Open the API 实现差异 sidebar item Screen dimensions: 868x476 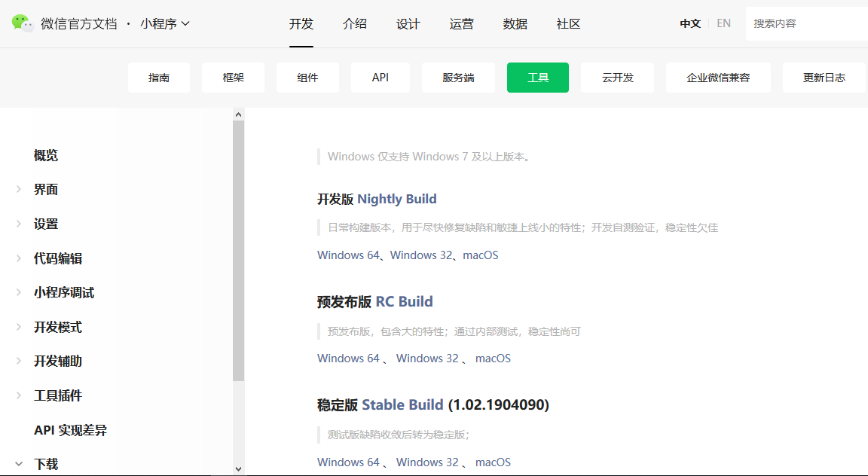pyautogui.click(x=69, y=429)
